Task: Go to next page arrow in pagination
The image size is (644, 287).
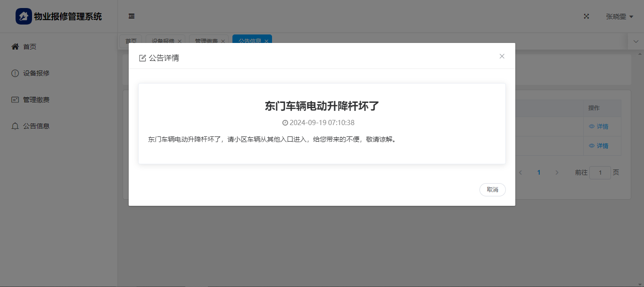Action: pyautogui.click(x=557, y=173)
